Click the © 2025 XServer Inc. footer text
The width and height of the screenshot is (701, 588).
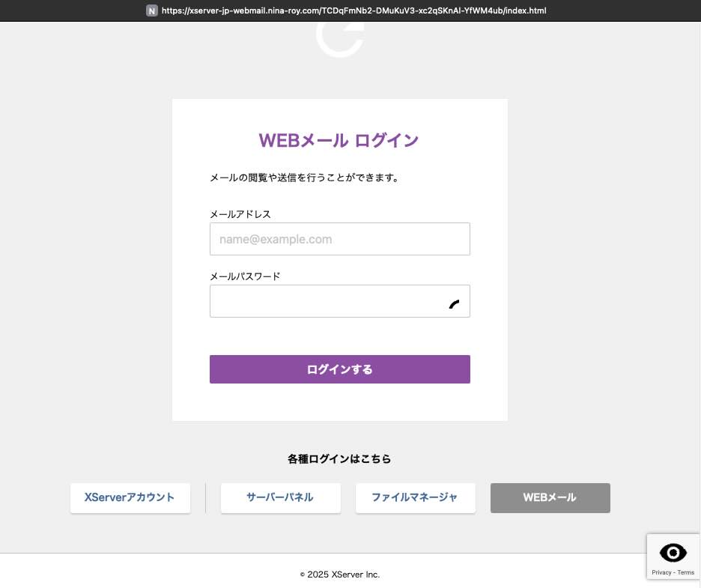[x=340, y=575]
